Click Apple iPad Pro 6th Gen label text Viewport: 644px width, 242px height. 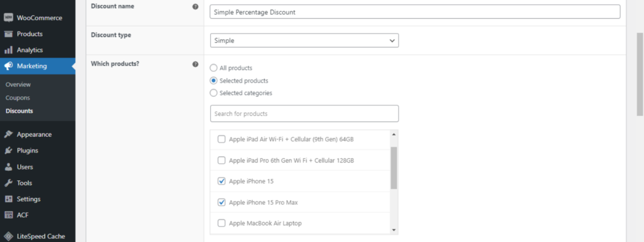(x=291, y=161)
